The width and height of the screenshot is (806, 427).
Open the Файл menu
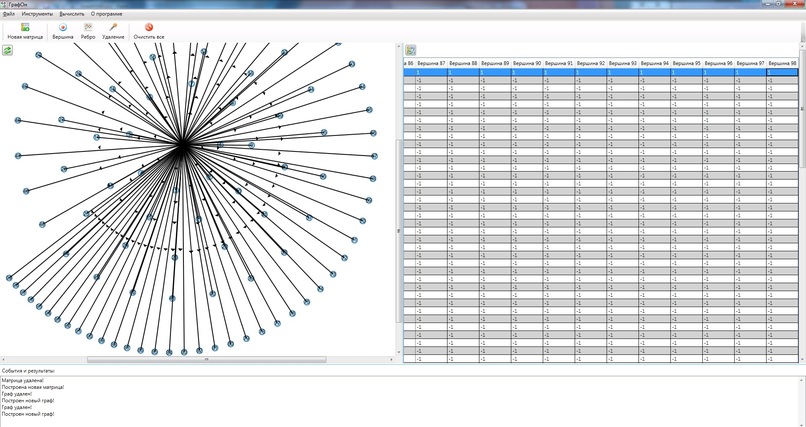[x=8, y=14]
